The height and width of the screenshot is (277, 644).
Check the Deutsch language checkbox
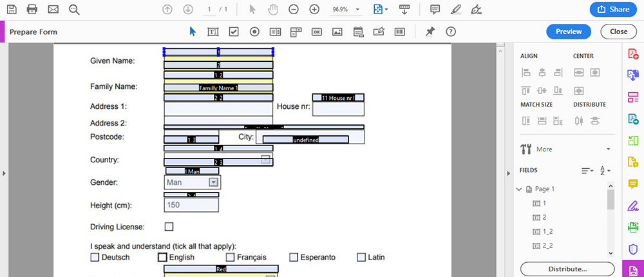pyautogui.click(x=95, y=257)
